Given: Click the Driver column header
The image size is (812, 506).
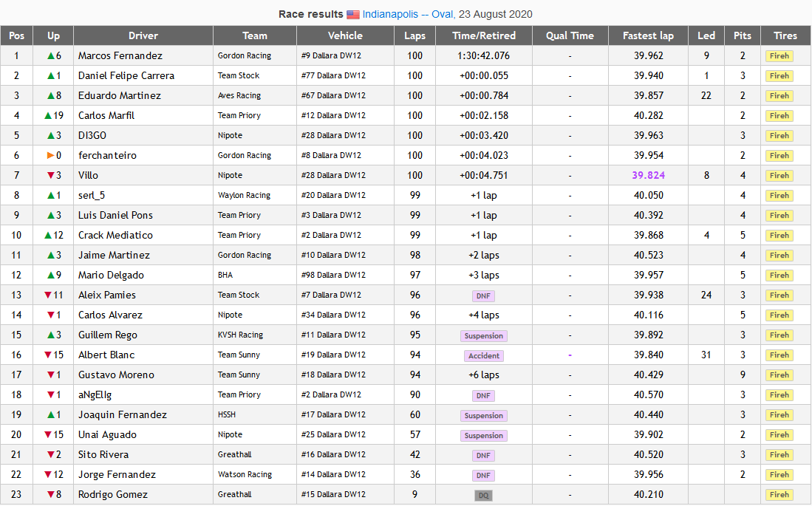Looking at the screenshot, I should tap(143, 35).
